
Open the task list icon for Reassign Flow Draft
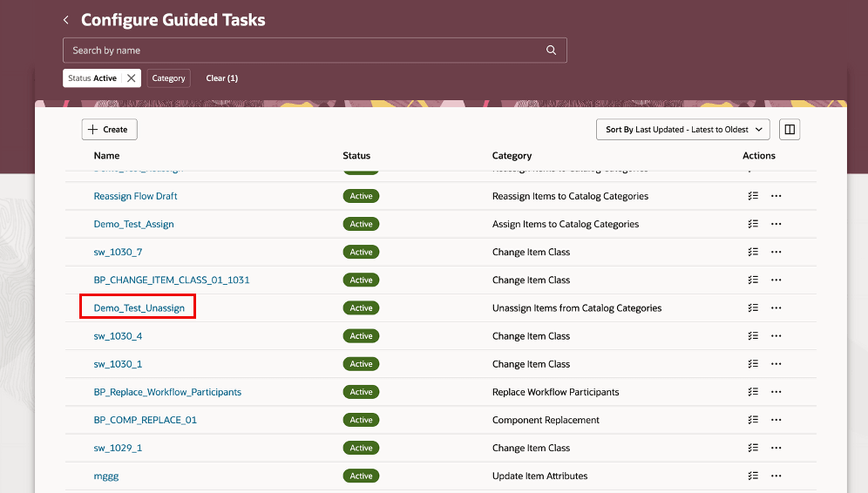click(753, 196)
